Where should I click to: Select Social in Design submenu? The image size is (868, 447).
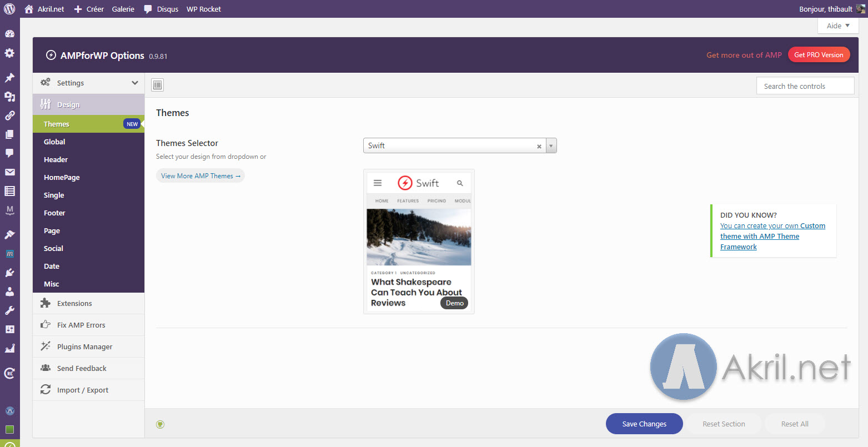point(89,248)
